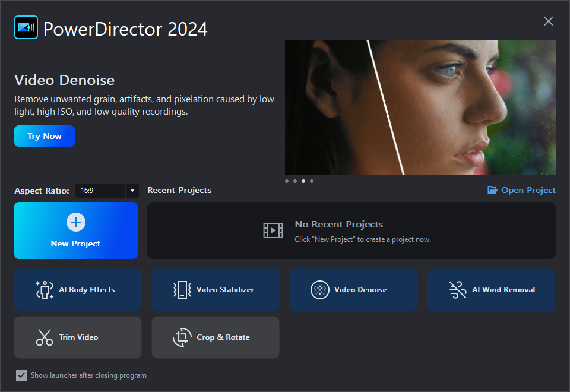
Task: Click the No Recent Projects film icon
Action: [273, 230]
